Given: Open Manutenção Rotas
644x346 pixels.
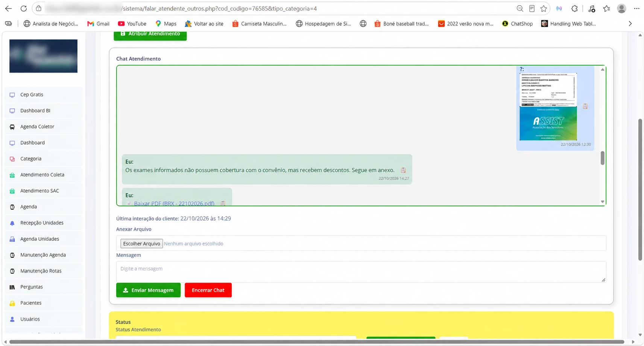Looking at the screenshot, I should click(x=44, y=271).
